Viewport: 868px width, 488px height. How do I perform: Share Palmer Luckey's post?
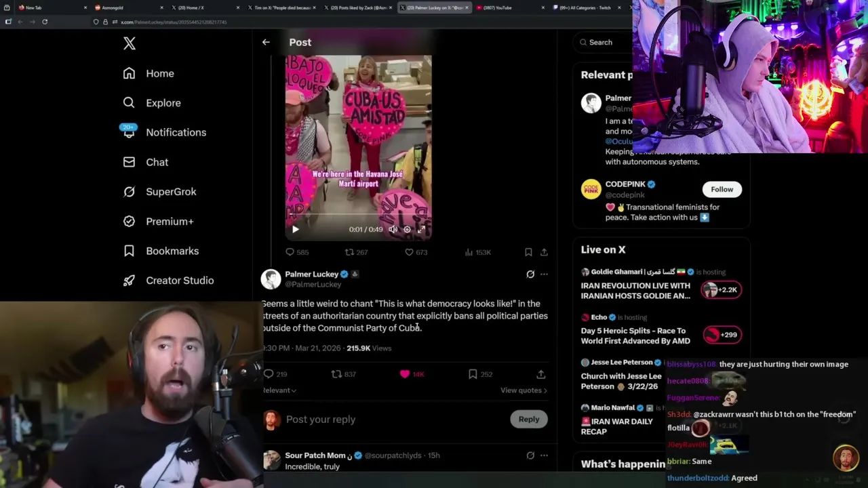[540, 374]
